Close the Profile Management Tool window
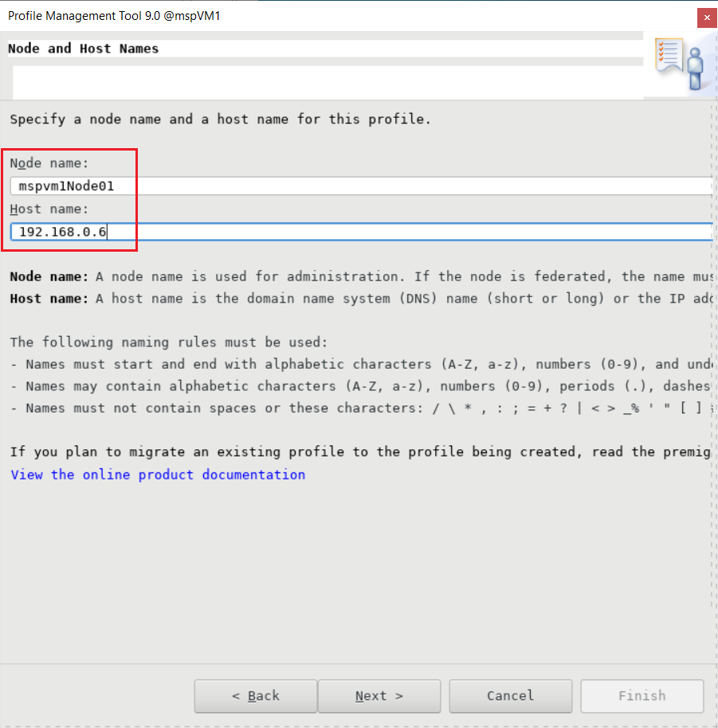 tap(706, 17)
